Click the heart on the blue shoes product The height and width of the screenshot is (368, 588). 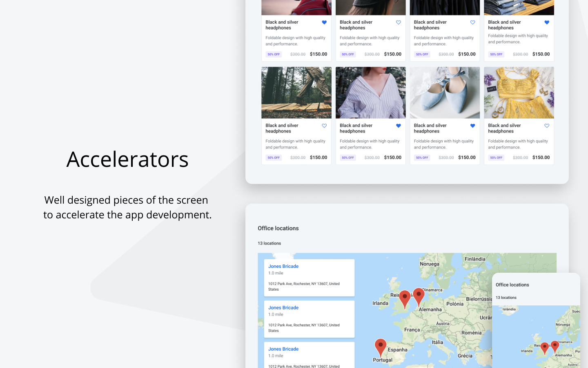(x=472, y=126)
